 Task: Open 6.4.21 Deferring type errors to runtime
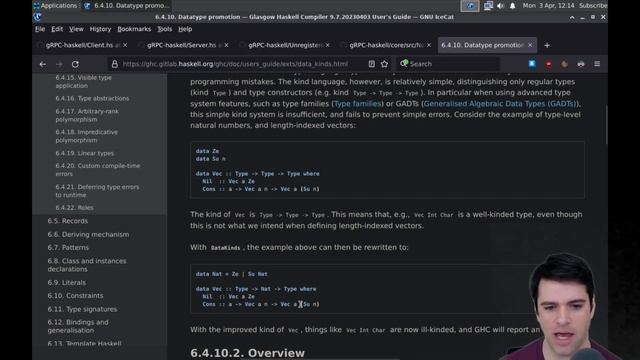click(97, 191)
